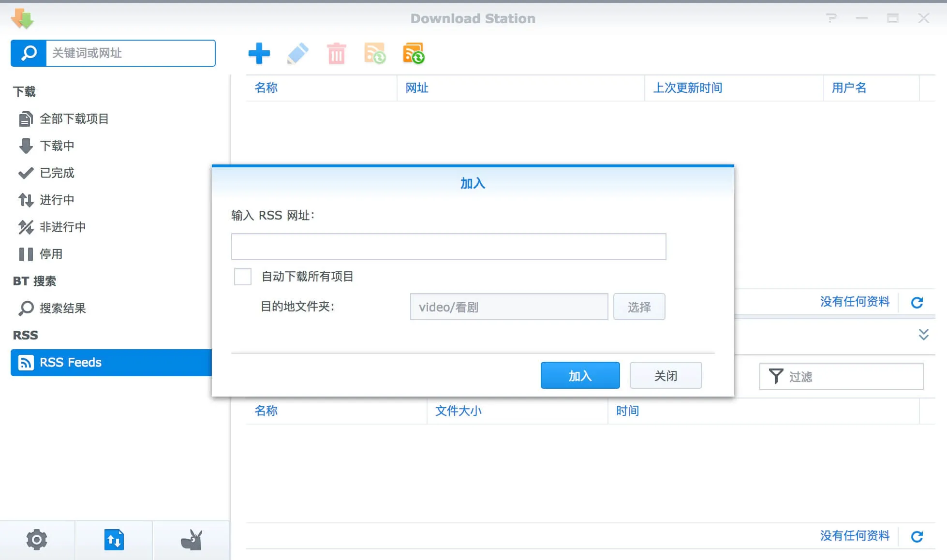Select 搜索结果 under BT 搜索
The width and height of the screenshot is (947, 560).
click(62, 309)
